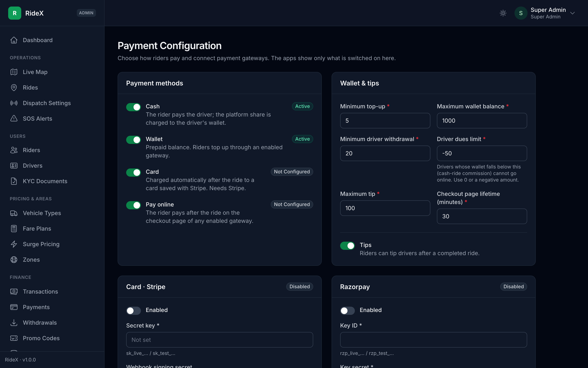The width and height of the screenshot is (588, 368).
Task: Click the SOS Alerts warning triangle icon
Action: point(14,119)
